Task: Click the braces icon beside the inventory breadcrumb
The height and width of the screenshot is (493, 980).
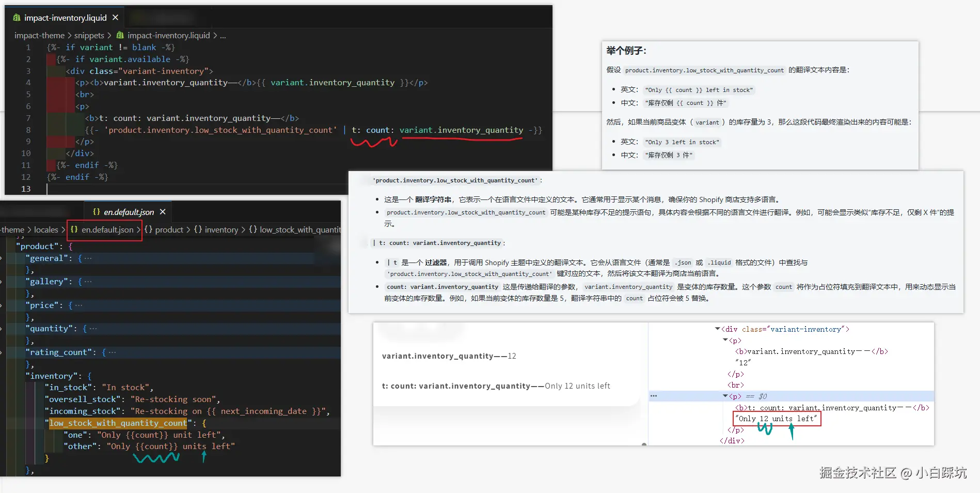Action: click(198, 229)
